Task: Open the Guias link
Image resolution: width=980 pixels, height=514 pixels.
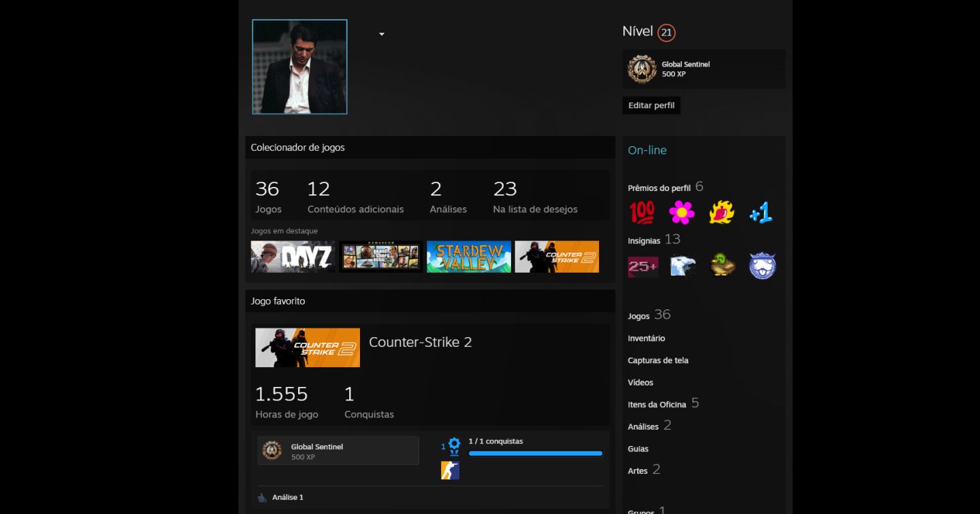Action: (x=638, y=449)
